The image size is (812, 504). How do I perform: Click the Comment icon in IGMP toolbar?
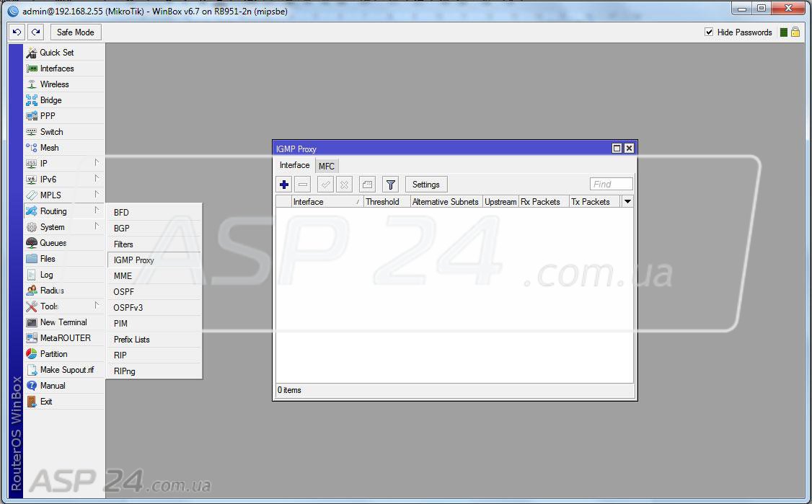tap(367, 185)
